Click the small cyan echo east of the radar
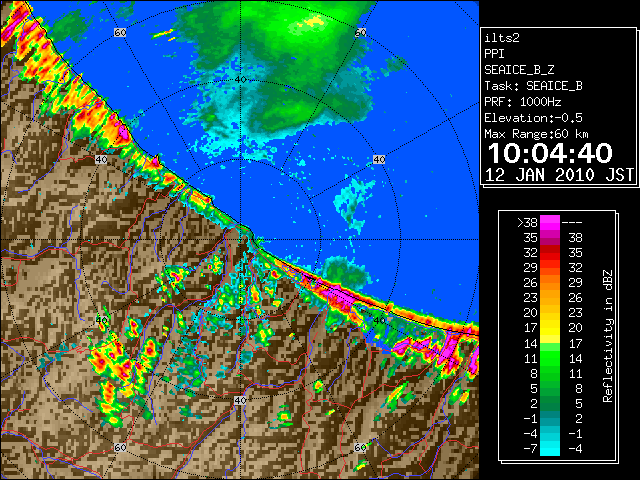The height and width of the screenshot is (480, 640). [353, 202]
